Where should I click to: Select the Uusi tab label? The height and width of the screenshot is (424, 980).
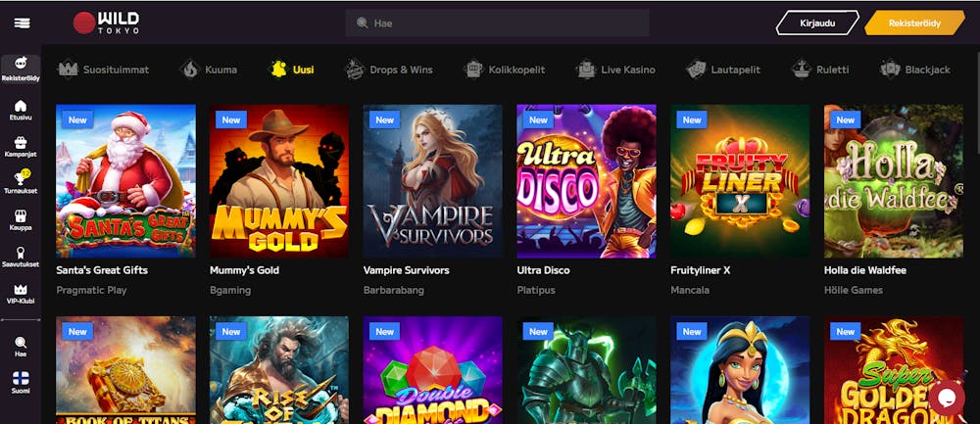tap(304, 70)
